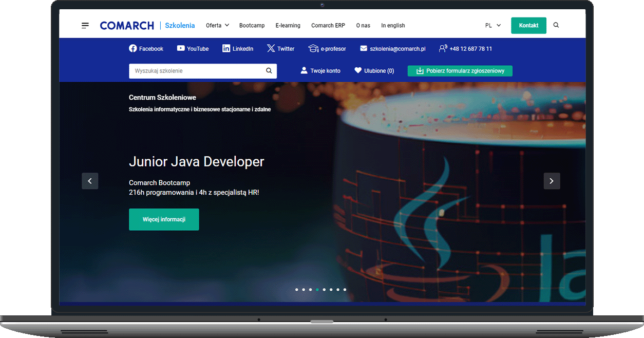Open the YouTube channel link
Viewport: 644px width, 338px height.
[193, 49]
